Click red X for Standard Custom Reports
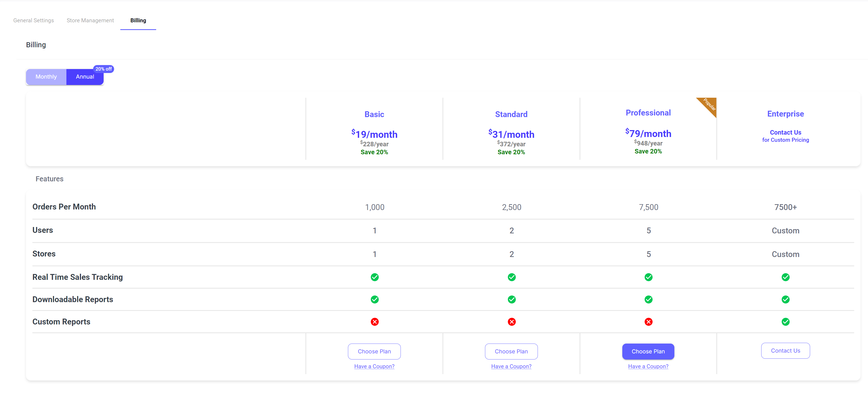This screenshot has height=394, width=868. coord(511,322)
